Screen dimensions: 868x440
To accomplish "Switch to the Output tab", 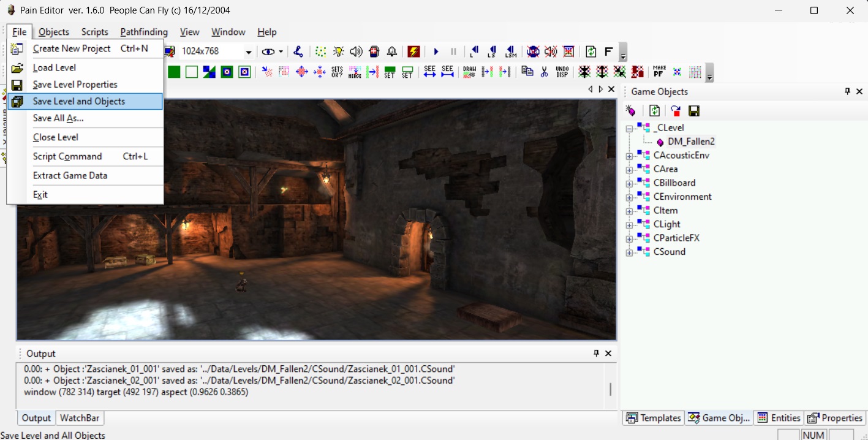I will pos(36,418).
